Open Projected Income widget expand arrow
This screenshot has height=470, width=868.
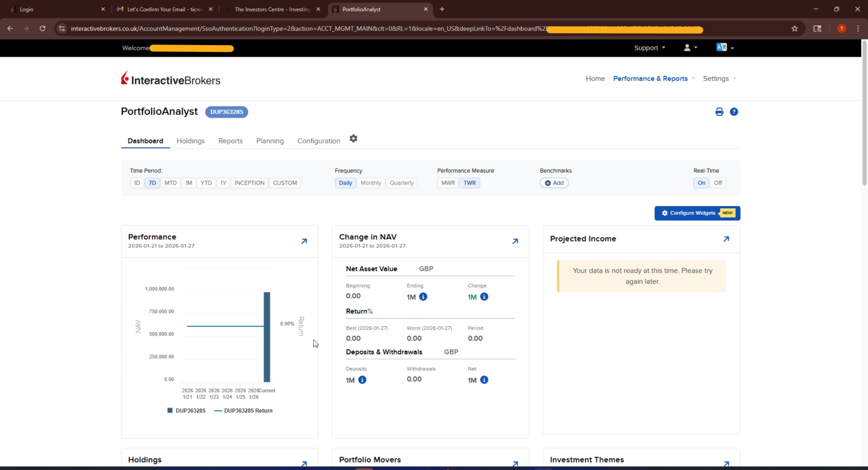click(726, 239)
